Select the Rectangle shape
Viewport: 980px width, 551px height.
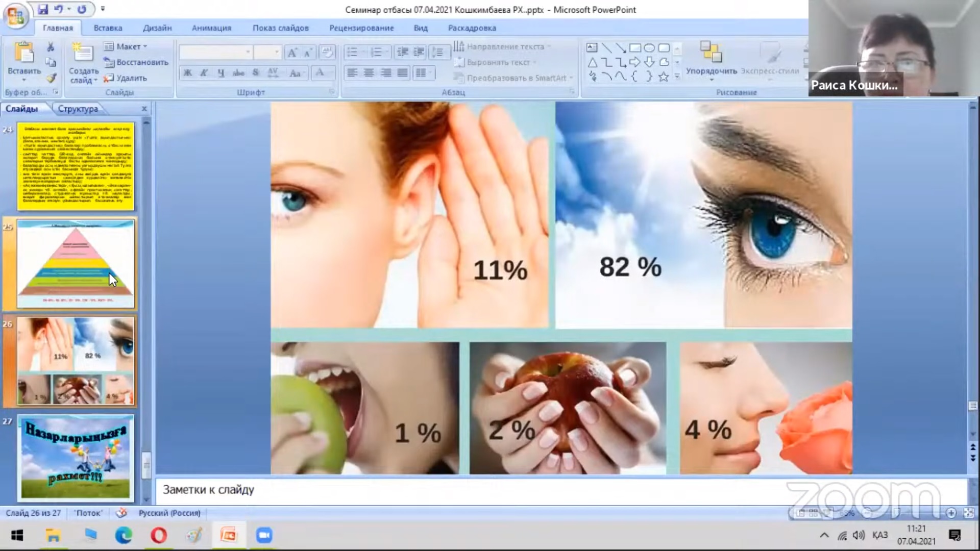coord(635,47)
